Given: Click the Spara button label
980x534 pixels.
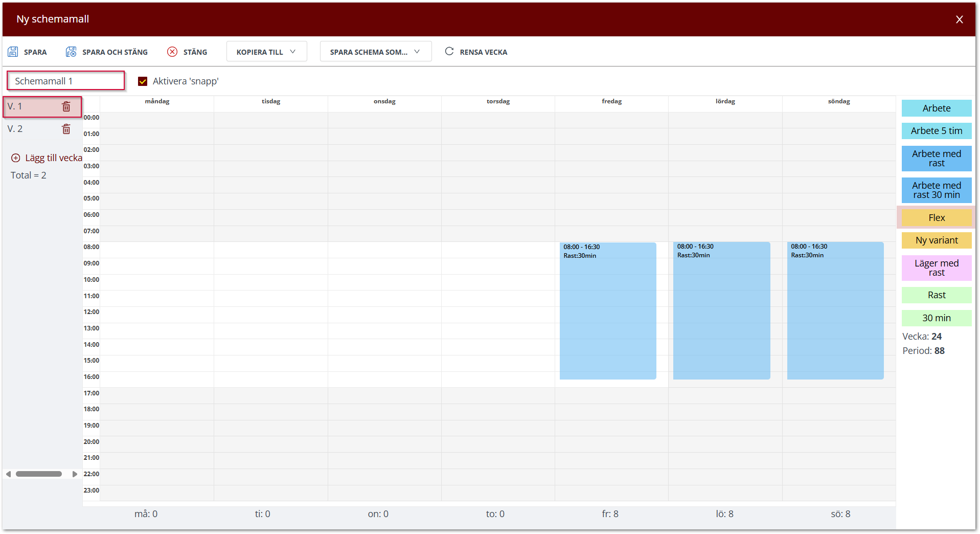Looking at the screenshot, I should pos(35,52).
